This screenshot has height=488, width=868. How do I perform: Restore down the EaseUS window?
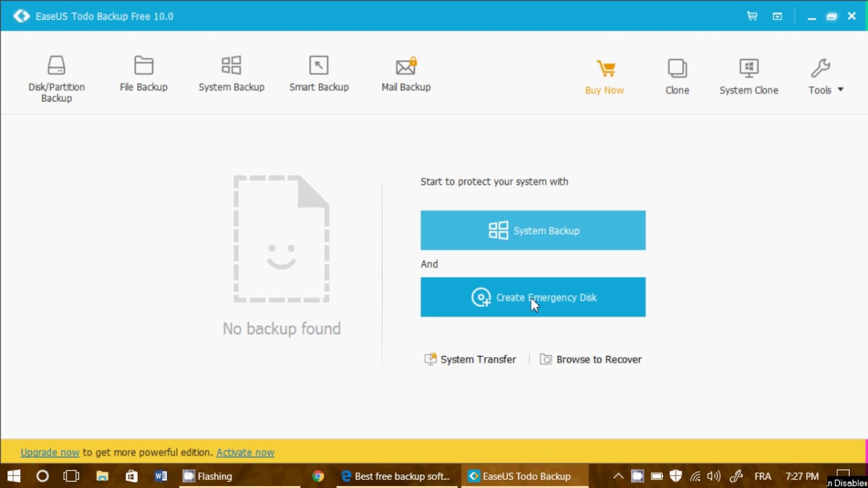(x=831, y=16)
